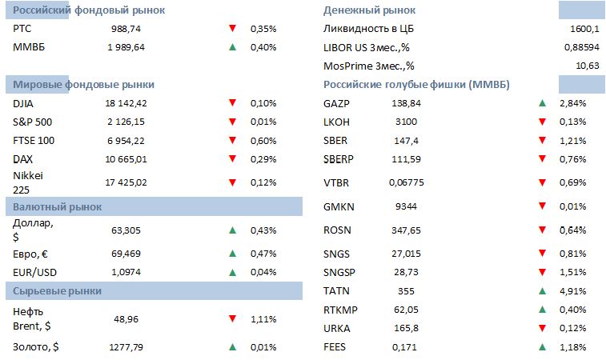Select the green up arrow for FEES

click(542, 347)
